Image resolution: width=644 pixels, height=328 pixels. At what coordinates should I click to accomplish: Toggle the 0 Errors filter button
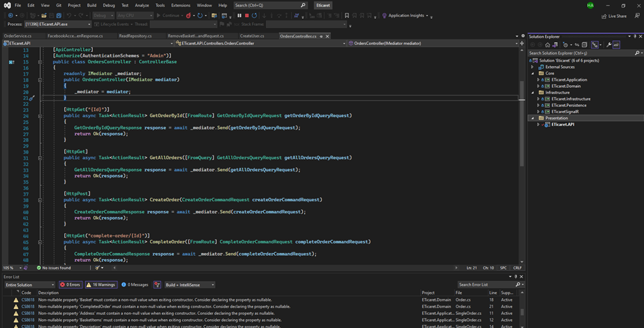pyautogui.click(x=71, y=284)
